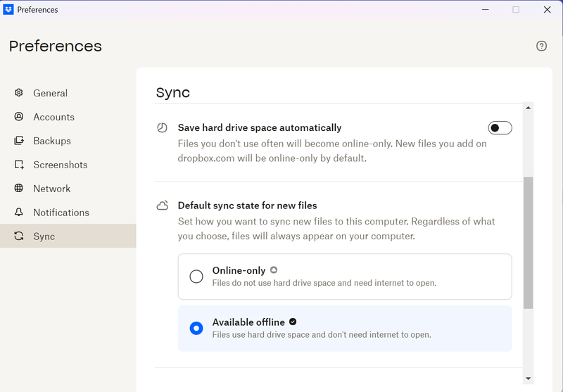Open the Backups preferences tab

click(52, 141)
